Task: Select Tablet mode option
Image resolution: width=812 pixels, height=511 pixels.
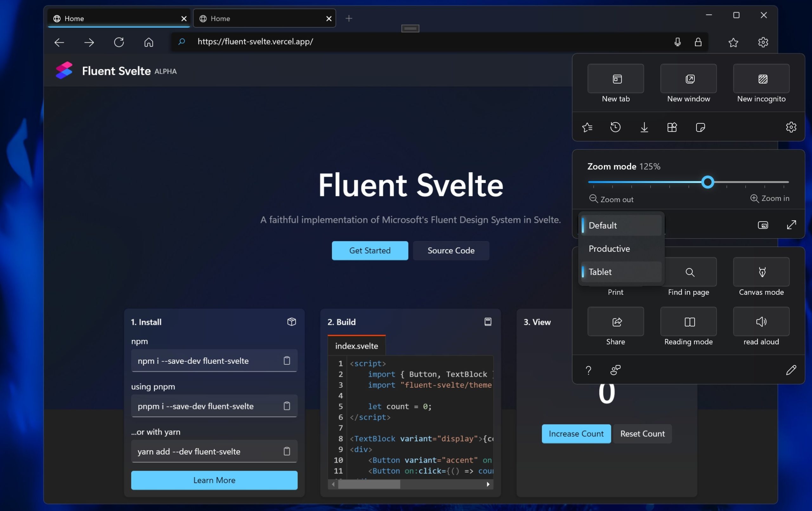Action: coord(621,272)
